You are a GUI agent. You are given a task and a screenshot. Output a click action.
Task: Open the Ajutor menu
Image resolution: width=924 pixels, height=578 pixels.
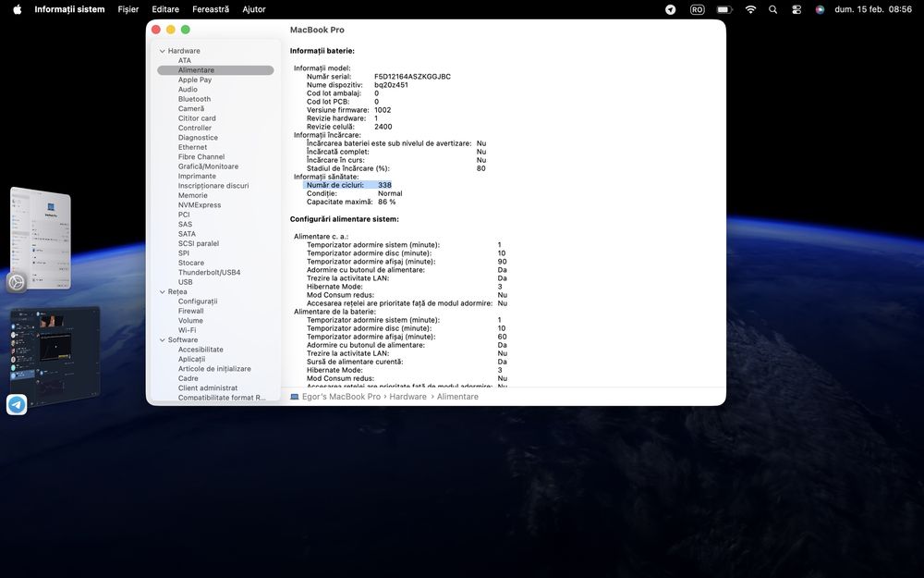(254, 9)
